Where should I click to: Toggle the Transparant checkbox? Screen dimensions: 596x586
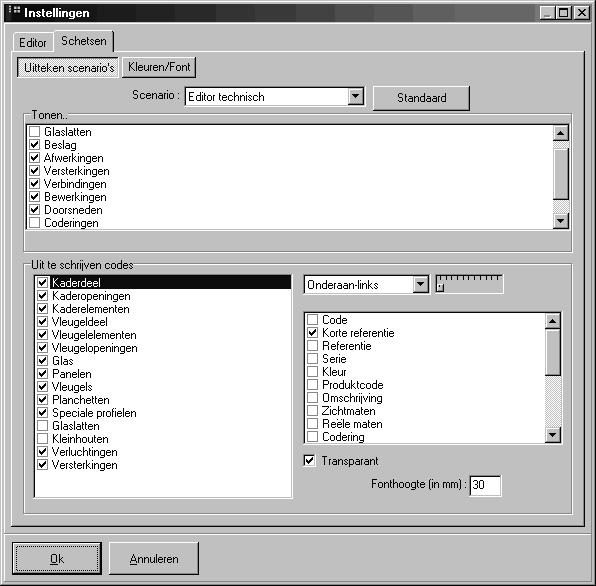(309, 461)
